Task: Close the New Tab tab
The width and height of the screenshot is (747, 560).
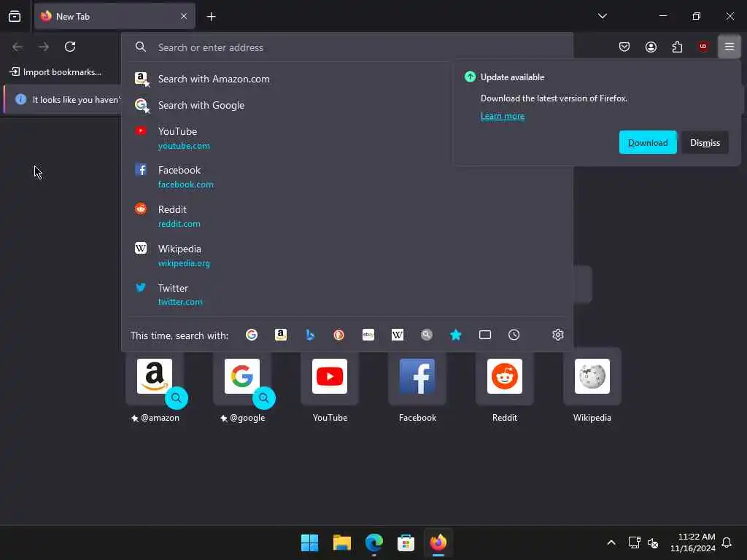Action: point(183,17)
